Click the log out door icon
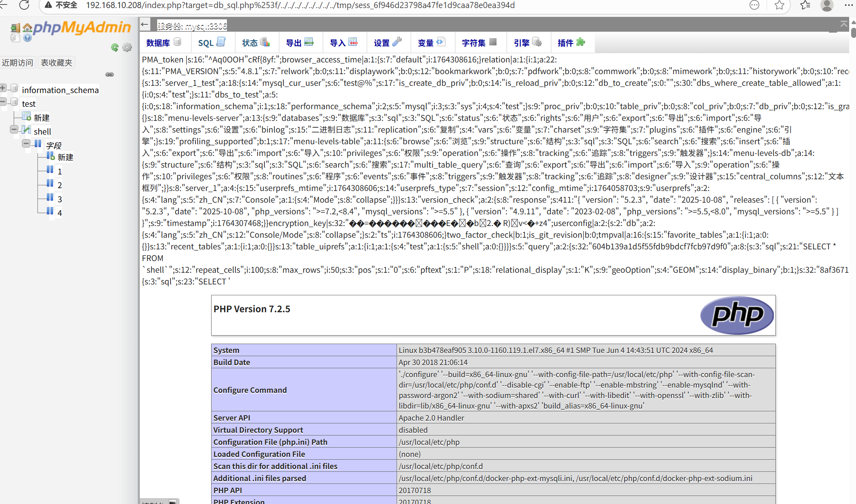 point(15,28)
